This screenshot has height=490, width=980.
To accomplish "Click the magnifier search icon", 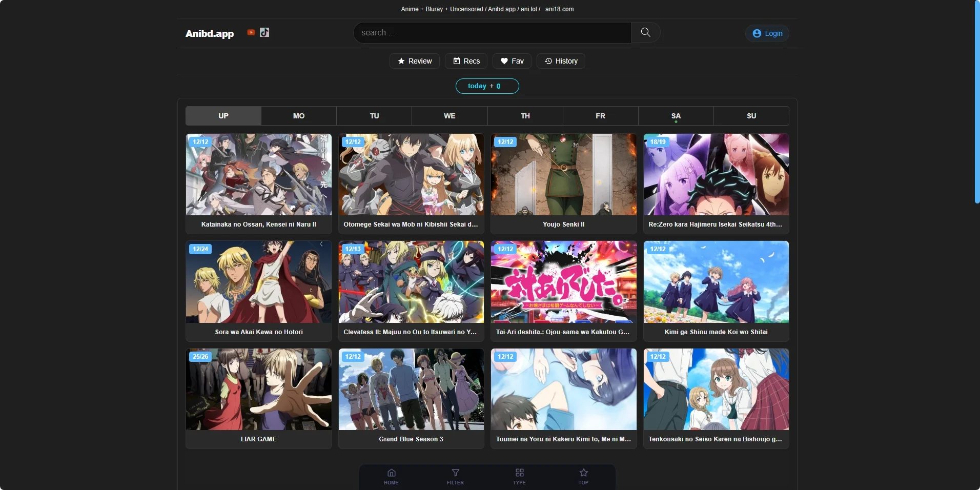I will (645, 32).
